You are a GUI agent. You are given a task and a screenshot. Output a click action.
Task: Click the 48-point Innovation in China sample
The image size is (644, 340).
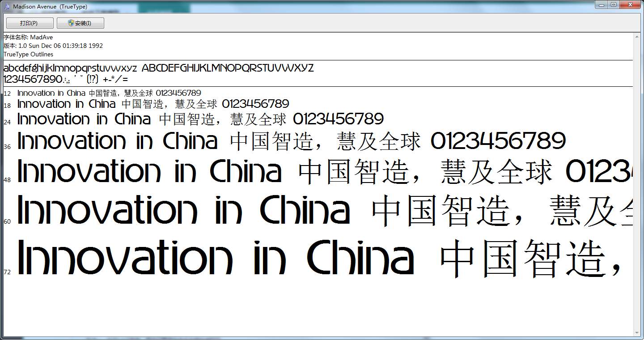tap(325, 172)
